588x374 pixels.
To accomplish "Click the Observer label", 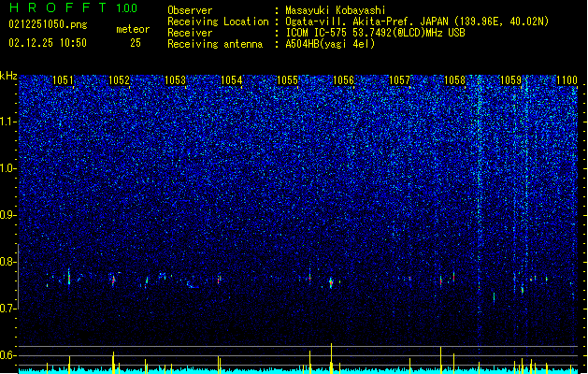I will coord(190,10).
